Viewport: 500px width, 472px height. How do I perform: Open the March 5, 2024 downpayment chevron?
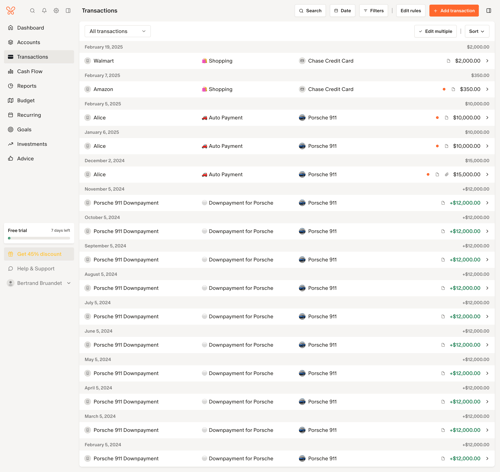pyautogui.click(x=487, y=430)
